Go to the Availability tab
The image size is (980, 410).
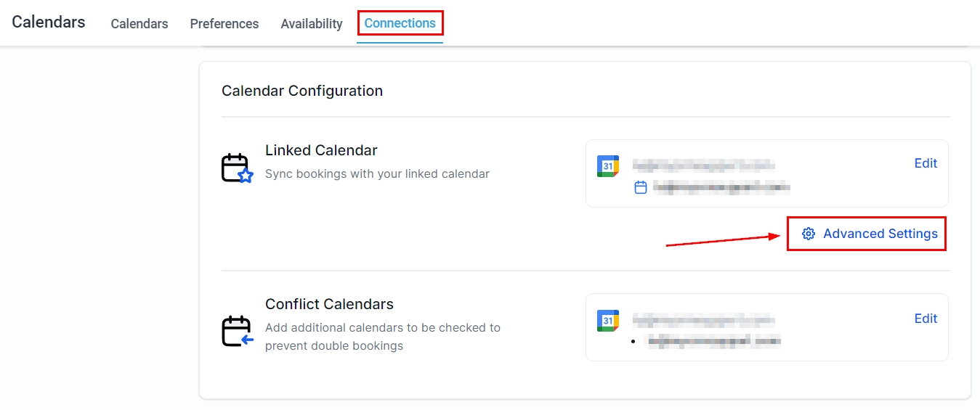click(x=312, y=24)
